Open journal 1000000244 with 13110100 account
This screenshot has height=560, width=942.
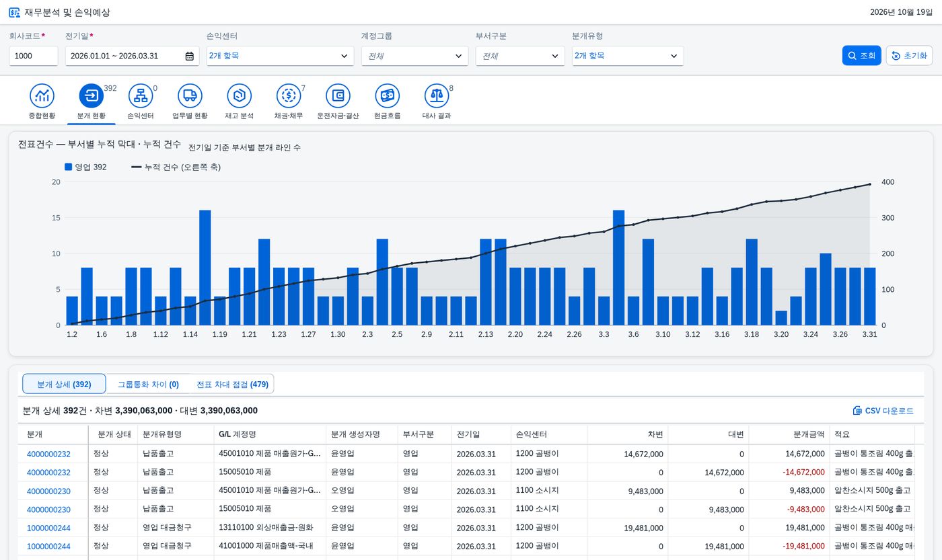click(48, 528)
